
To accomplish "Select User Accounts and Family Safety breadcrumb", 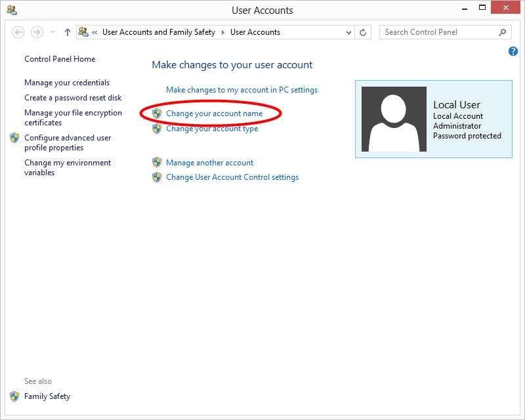I will point(158,32).
